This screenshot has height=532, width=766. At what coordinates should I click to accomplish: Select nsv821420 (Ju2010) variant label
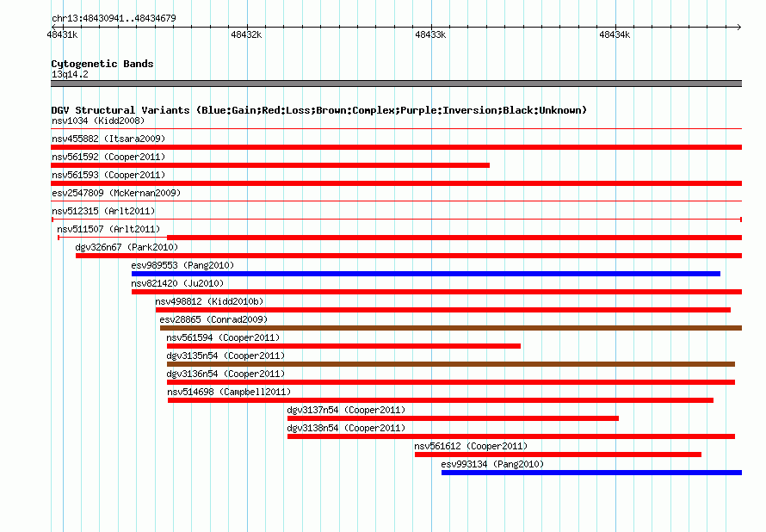(x=177, y=283)
